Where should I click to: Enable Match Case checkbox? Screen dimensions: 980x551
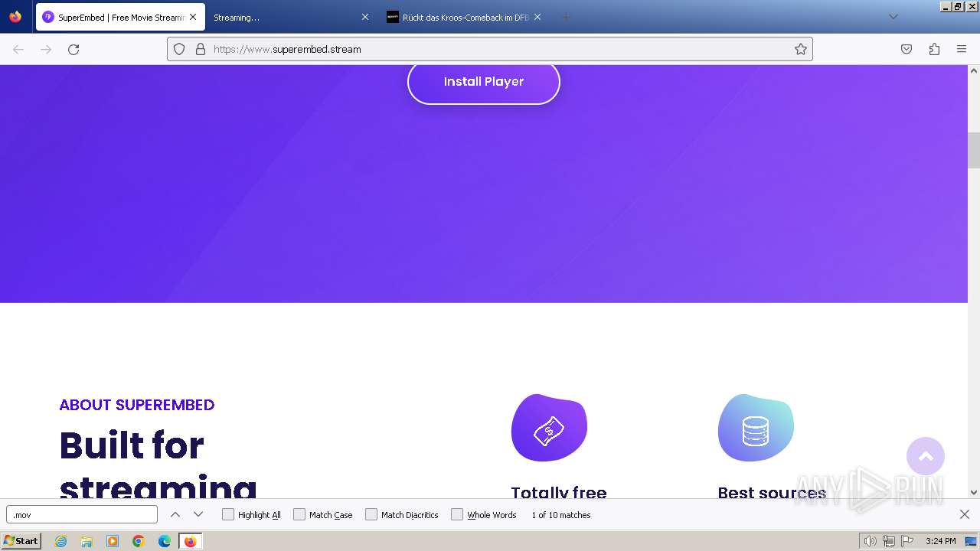(299, 514)
